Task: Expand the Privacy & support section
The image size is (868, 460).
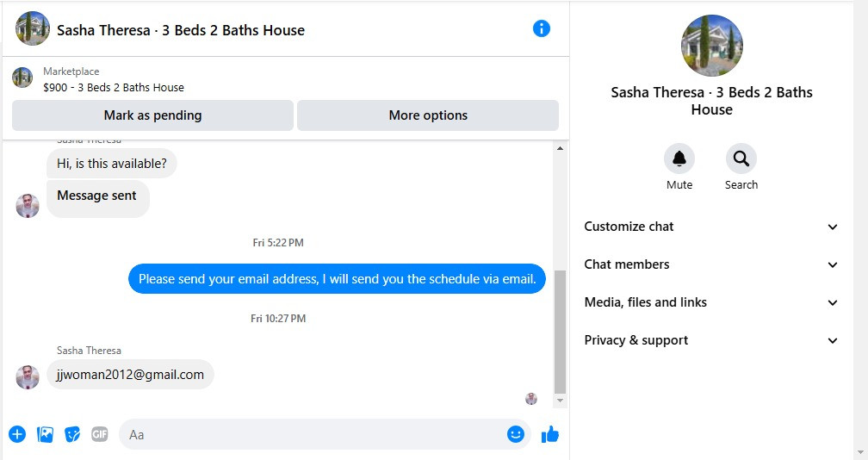Action: tap(710, 340)
